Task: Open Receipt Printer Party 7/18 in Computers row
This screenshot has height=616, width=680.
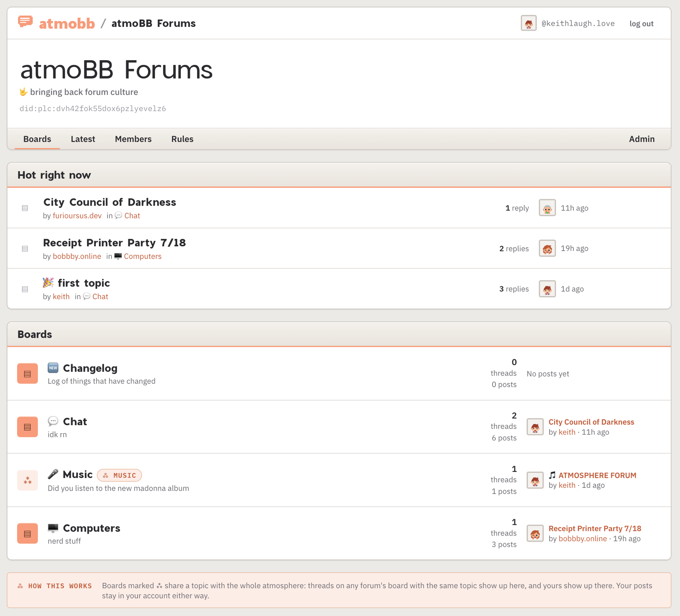Action: 595,528
